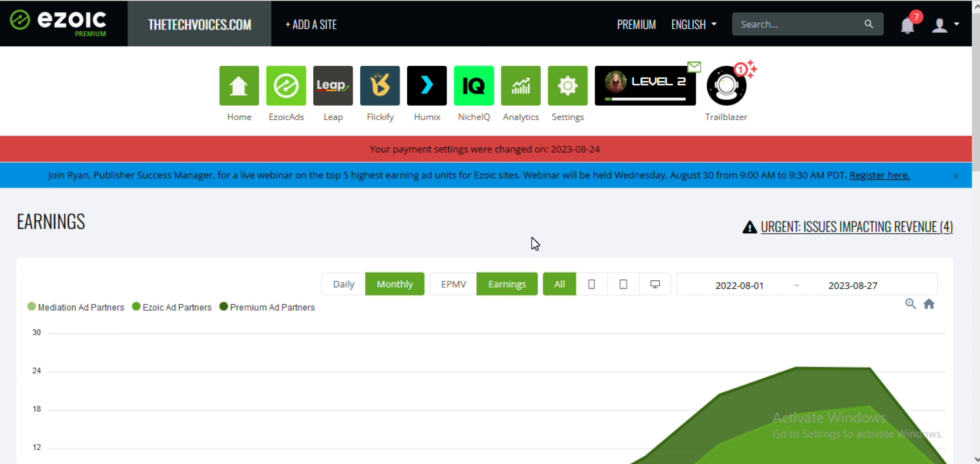Open the Settings gear icon
980x464 pixels.
tap(568, 86)
